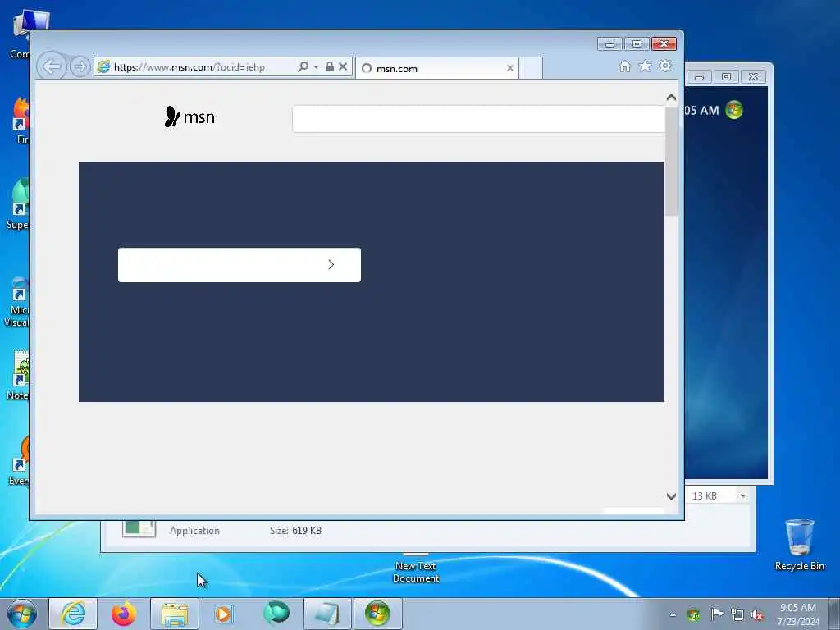Click the muted volume tray icon
The height and width of the screenshot is (630, 840).
[757, 615]
